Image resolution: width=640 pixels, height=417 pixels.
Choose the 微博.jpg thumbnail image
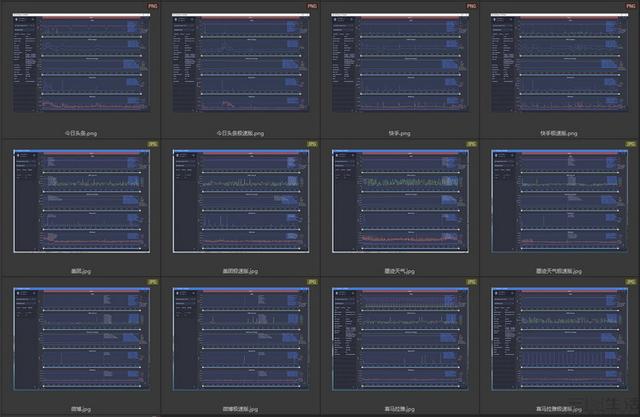coord(82,339)
